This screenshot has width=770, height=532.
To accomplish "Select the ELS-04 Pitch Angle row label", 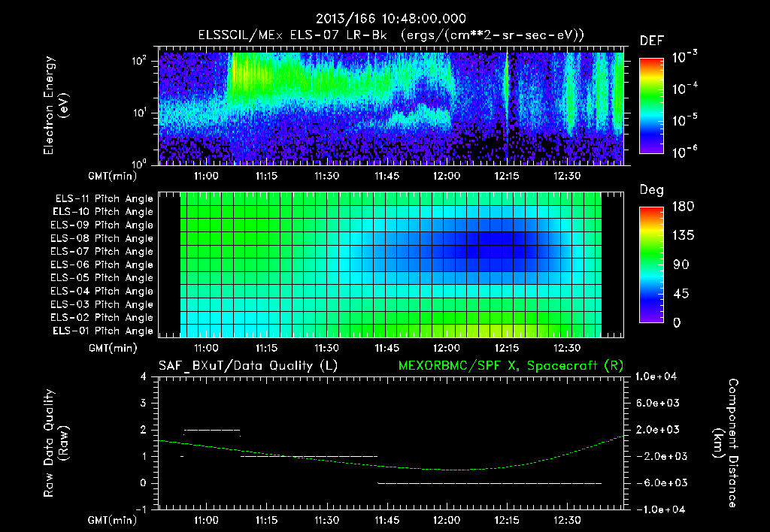I will coord(102,291).
